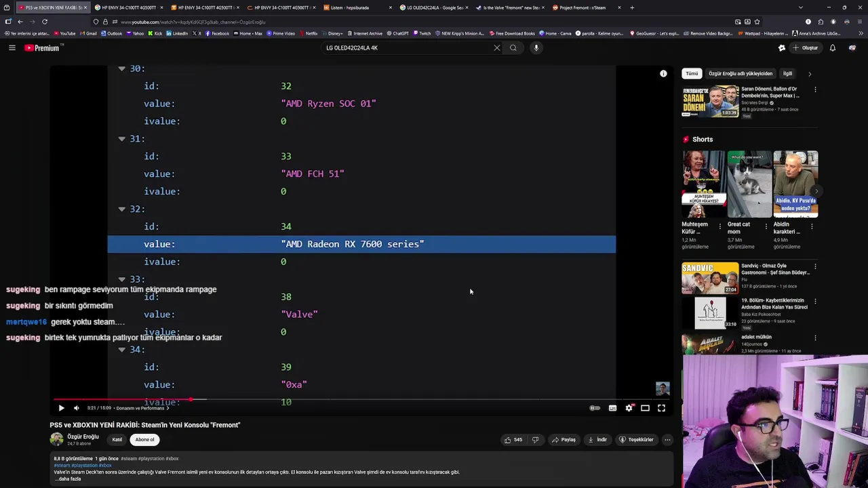Start voice search with the microphone
868x488 pixels.
tap(536, 47)
